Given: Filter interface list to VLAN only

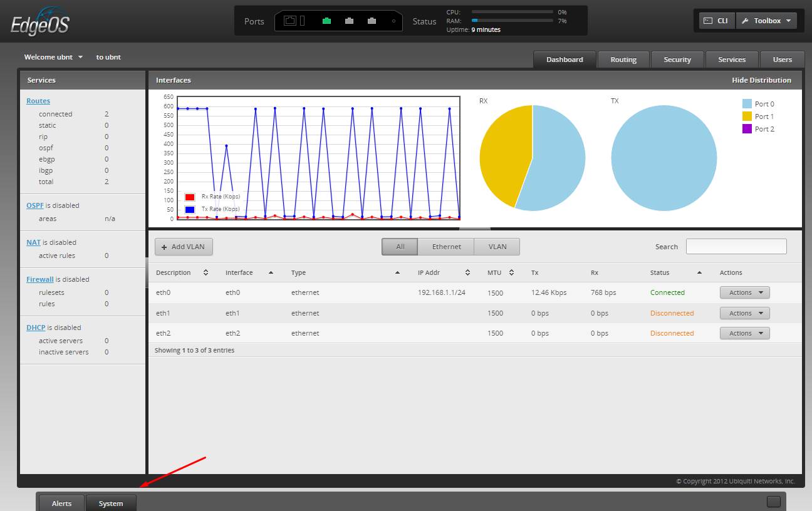Looking at the screenshot, I should click(497, 247).
